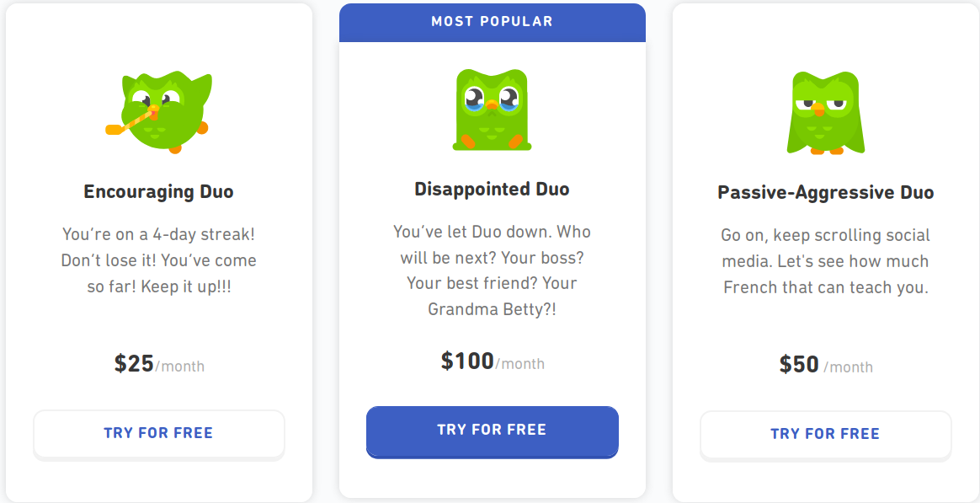Viewport: 980px width, 503px height.
Task: Try Passive-Aggressive Duo for free
Action: (825, 435)
